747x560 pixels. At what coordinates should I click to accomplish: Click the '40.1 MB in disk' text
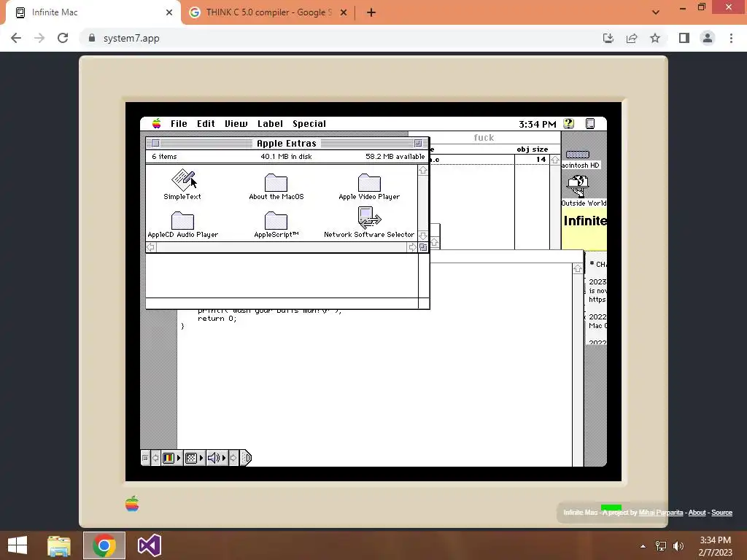pos(286,157)
